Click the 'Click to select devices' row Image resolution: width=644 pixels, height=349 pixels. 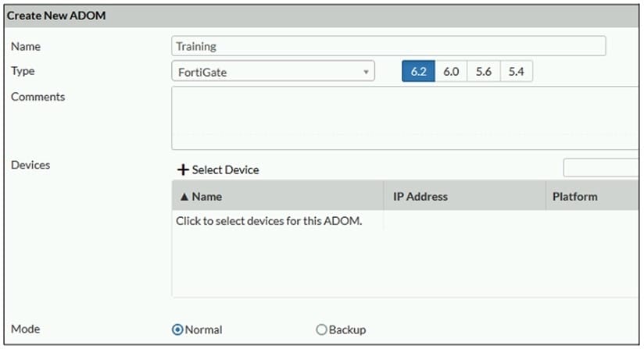[269, 221]
